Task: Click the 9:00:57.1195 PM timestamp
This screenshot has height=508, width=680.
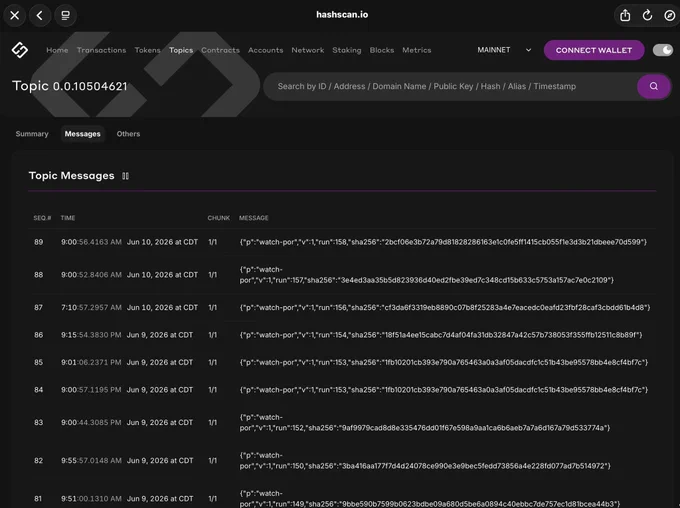Action: (x=91, y=390)
